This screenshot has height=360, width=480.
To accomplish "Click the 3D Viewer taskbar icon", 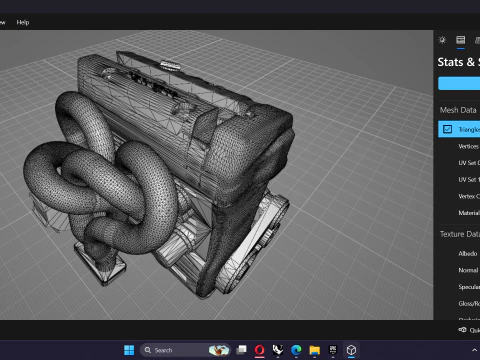I will pyautogui.click(x=351, y=350).
